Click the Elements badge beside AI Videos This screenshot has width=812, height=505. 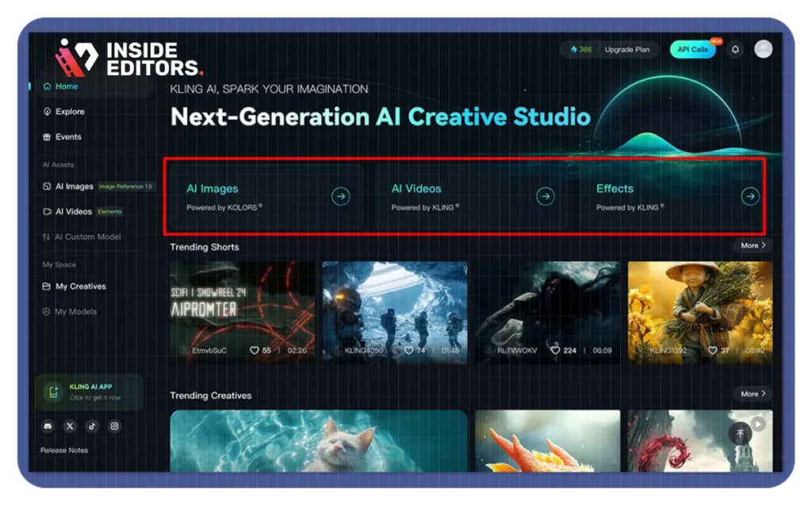[109, 212]
